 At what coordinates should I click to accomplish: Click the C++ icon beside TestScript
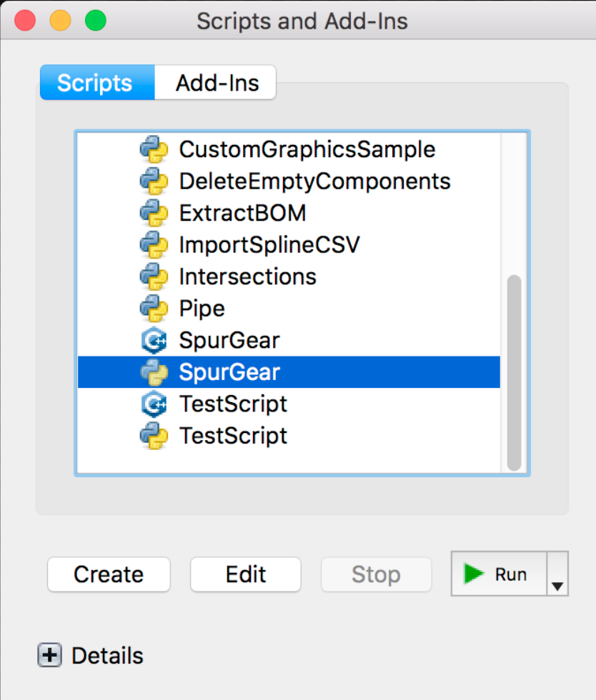click(x=154, y=404)
